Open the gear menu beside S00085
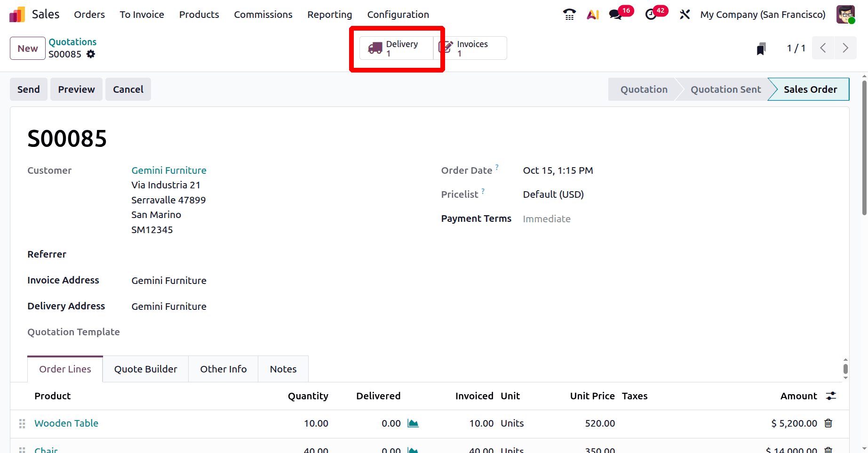This screenshot has height=453, width=868. pos(91,54)
